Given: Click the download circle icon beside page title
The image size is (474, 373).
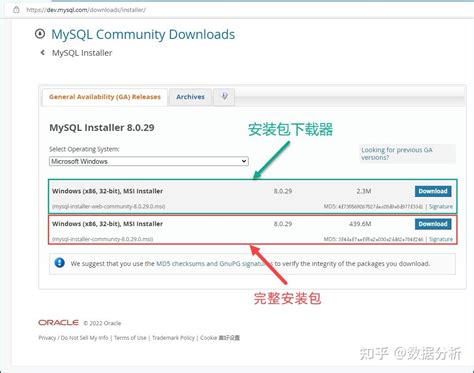Looking at the screenshot, I should coord(40,34).
